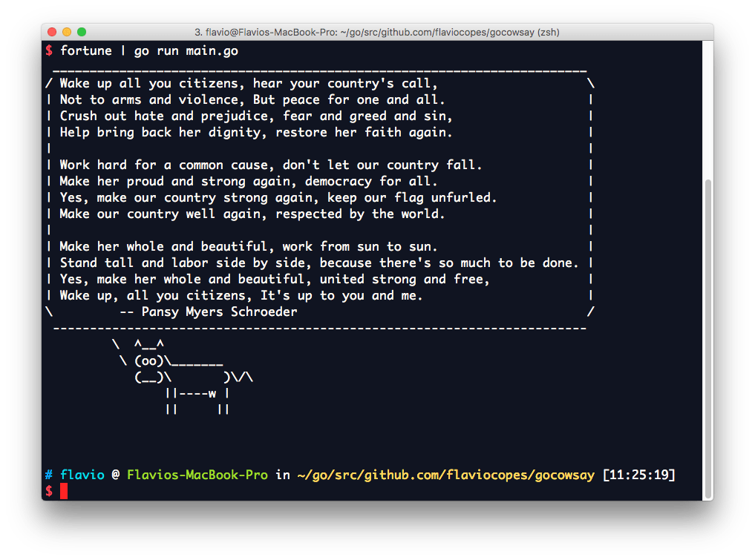Viewport: 755px width, 560px height.
Task: Click the line starting 'Wake up all you citizens'
Action: point(249,83)
